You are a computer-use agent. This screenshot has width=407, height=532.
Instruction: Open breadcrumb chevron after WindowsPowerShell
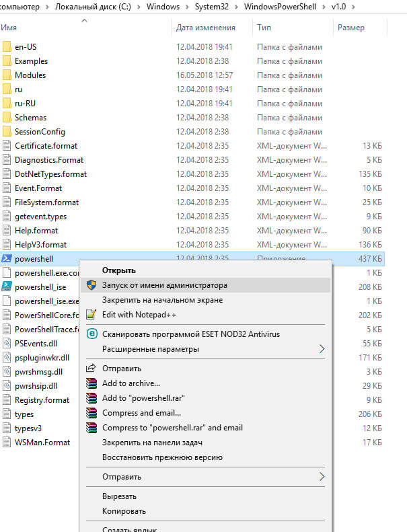[324, 7]
